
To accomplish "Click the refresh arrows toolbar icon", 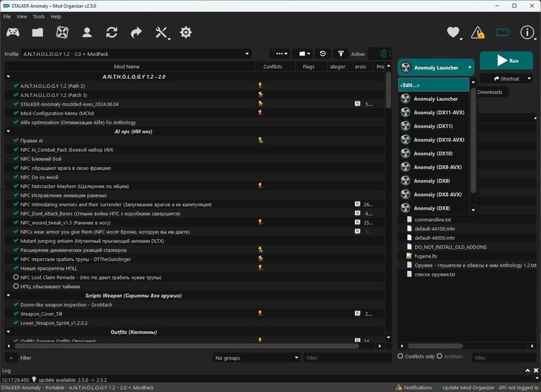I will point(112,32).
